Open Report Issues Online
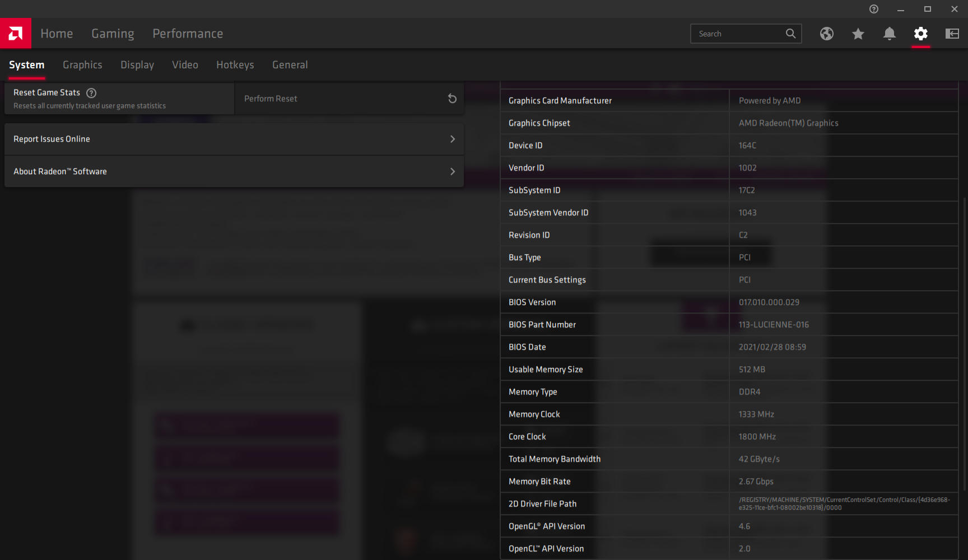The width and height of the screenshot is (968, 560). click(234, 139)
